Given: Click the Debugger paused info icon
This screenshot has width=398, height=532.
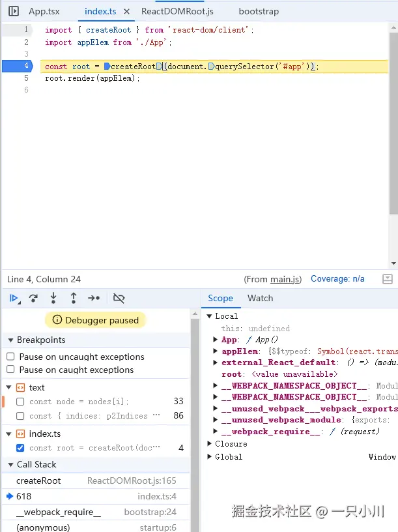Looking at the screenshot, I should (57, 319).
